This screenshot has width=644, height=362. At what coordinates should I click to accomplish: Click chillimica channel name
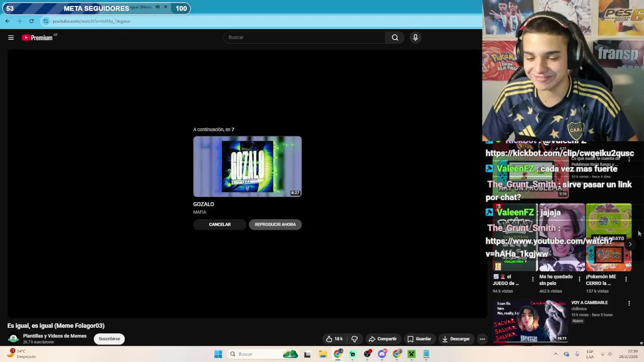click(x=579, y=309)
